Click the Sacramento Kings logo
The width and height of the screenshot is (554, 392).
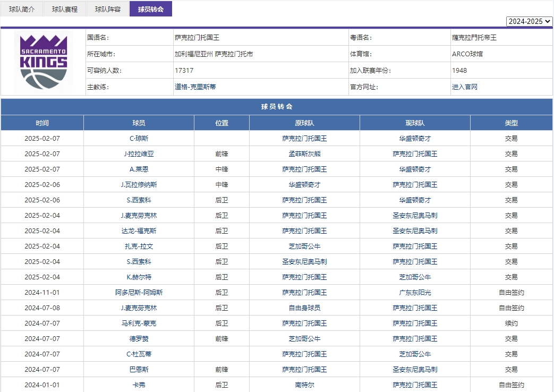click(44, 62)
